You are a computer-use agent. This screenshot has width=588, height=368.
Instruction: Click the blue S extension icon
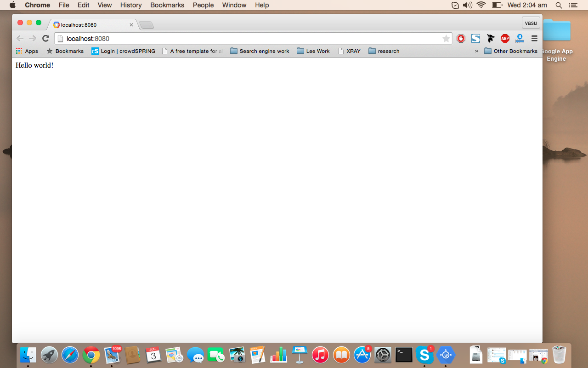475,39
